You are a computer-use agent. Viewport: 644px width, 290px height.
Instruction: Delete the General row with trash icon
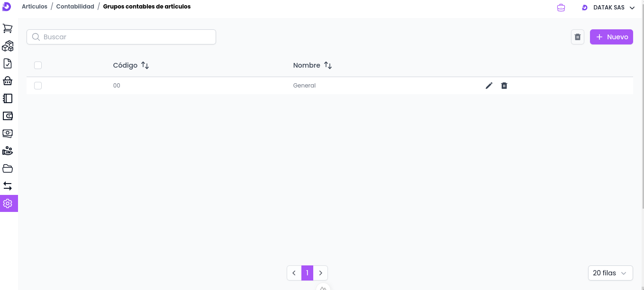click(x=504, y=86)
